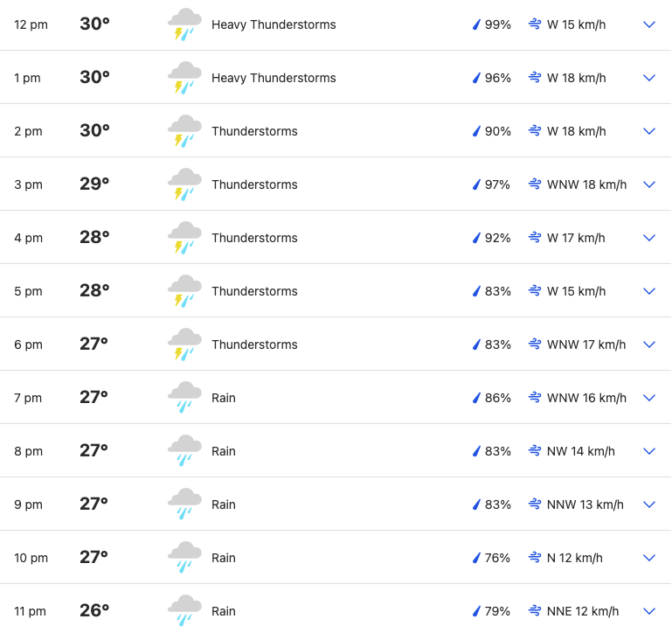Click the rain cloud icon for 7 pm

pos(184,398)
